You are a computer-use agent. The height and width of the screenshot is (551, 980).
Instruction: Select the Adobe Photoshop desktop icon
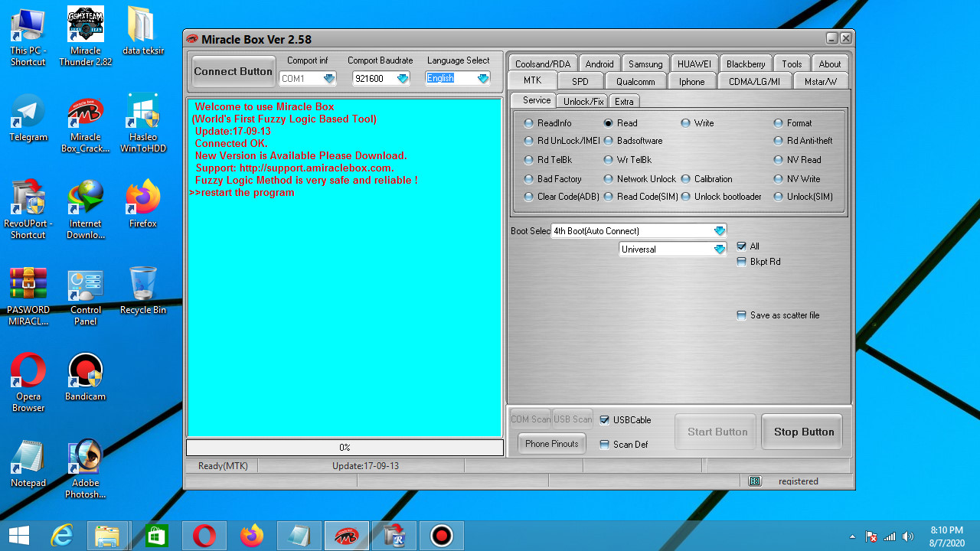click(x=85, y=469)
